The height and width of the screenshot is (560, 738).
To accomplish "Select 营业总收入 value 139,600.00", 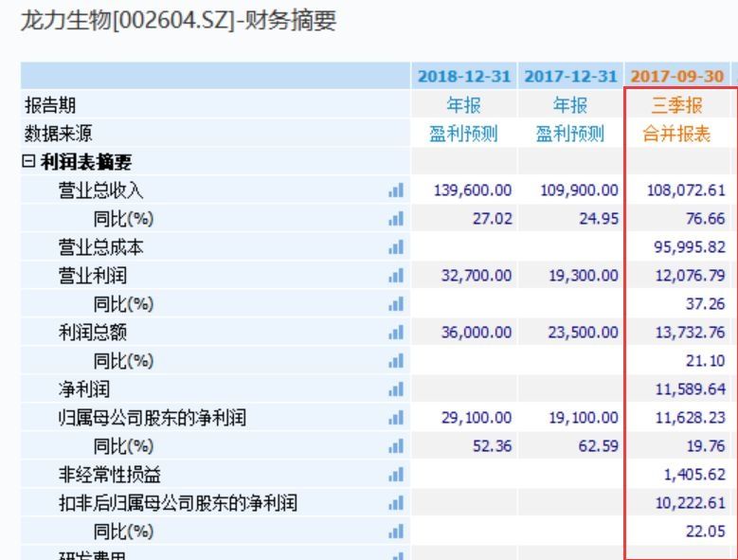I will 473,190.
